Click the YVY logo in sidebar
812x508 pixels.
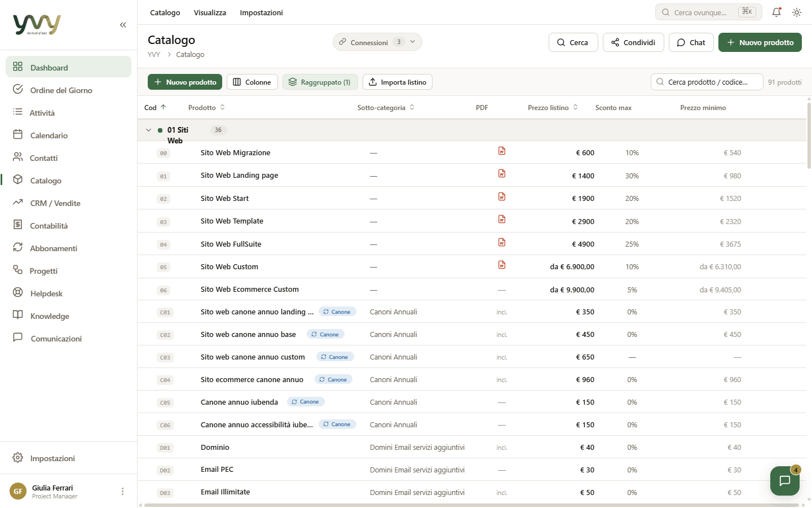pos(37,24)
